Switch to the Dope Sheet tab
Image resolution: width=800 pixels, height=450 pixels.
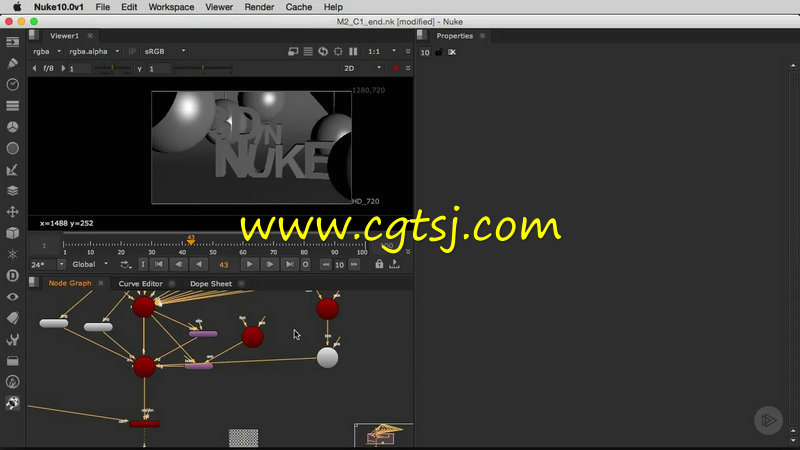click(211, 284)
